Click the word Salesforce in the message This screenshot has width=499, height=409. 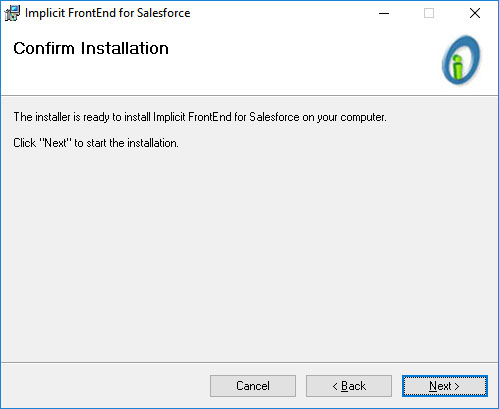coord(274,117)
